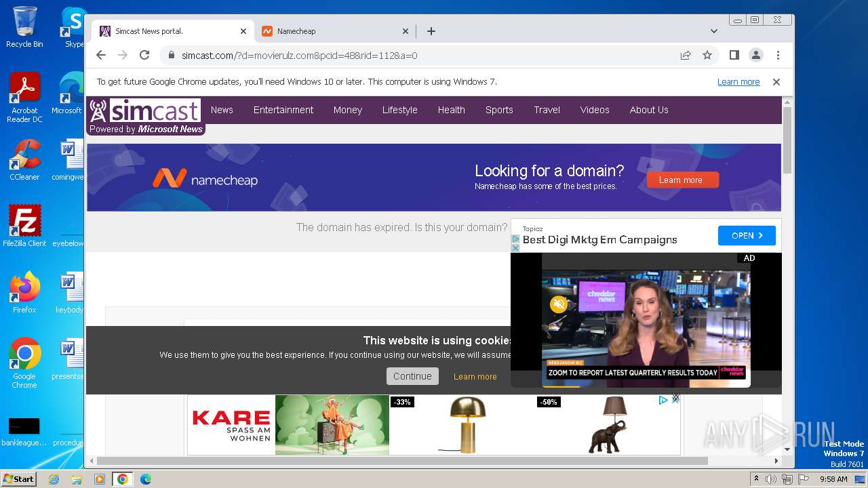Switch to the Namecheap tab

pyautogui.click(x=336, y=31)
